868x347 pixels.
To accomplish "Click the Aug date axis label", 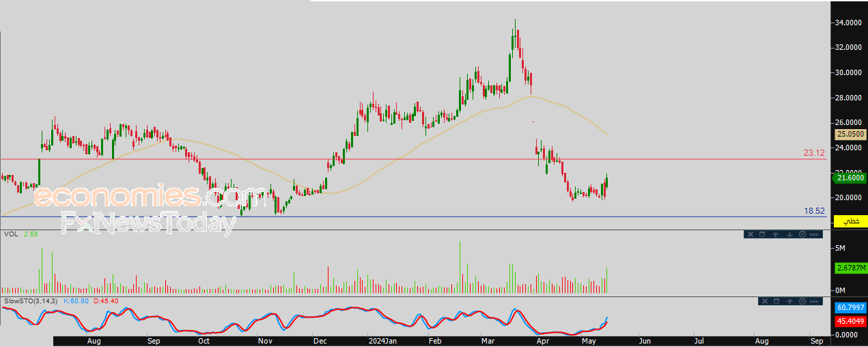I will pos(95,340).
